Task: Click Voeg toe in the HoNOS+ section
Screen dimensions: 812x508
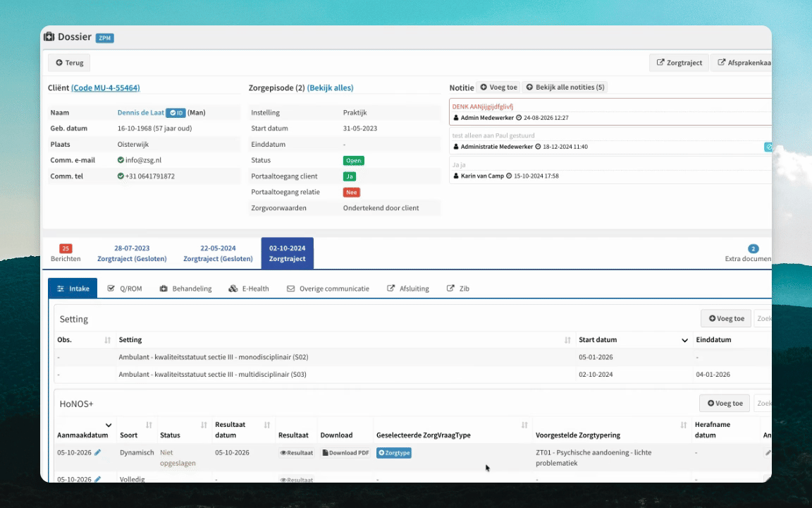Action: click(725, 404)
